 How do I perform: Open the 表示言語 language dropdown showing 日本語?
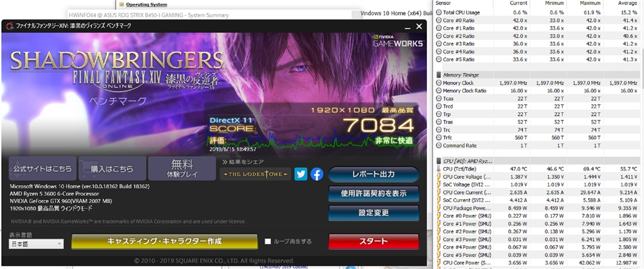(36, 244)
